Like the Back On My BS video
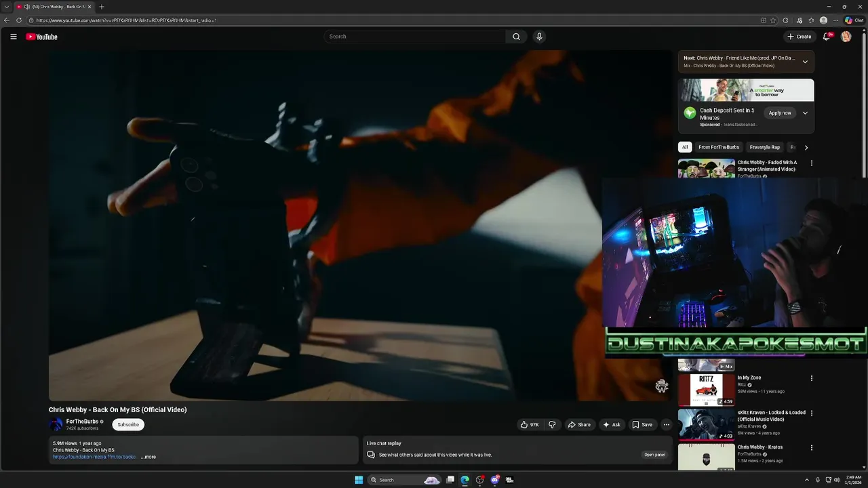This screenshot has height=488, width=868. [x=530, y=425]
